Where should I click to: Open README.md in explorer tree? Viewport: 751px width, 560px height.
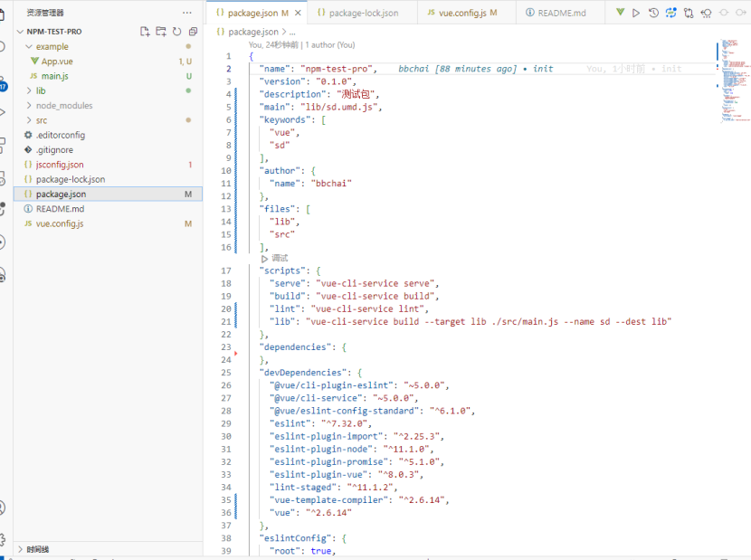click(x=60, y=209)
